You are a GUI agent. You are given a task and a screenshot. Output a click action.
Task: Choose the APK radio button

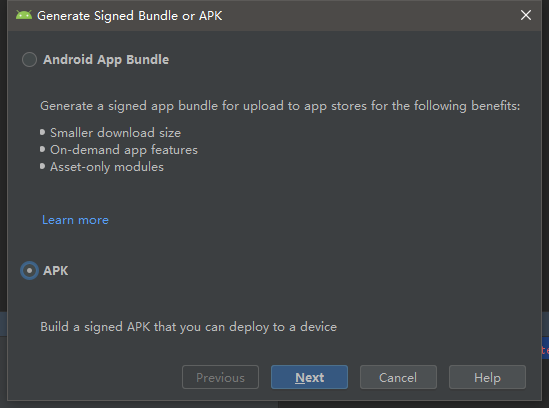[x=29, y=270]
